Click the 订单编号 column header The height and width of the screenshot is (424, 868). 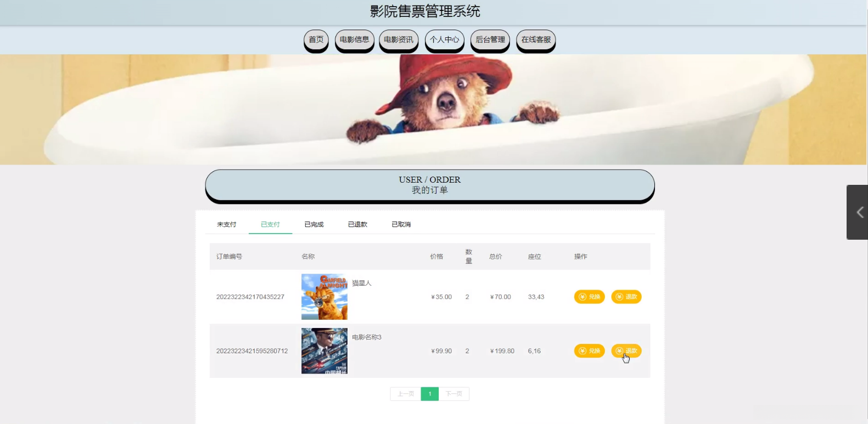(229, 257)
